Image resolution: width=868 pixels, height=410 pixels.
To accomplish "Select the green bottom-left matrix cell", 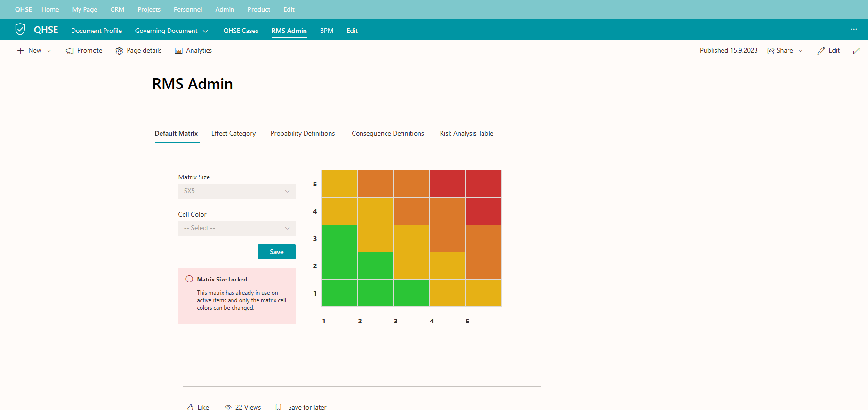I will click(339, 293).
